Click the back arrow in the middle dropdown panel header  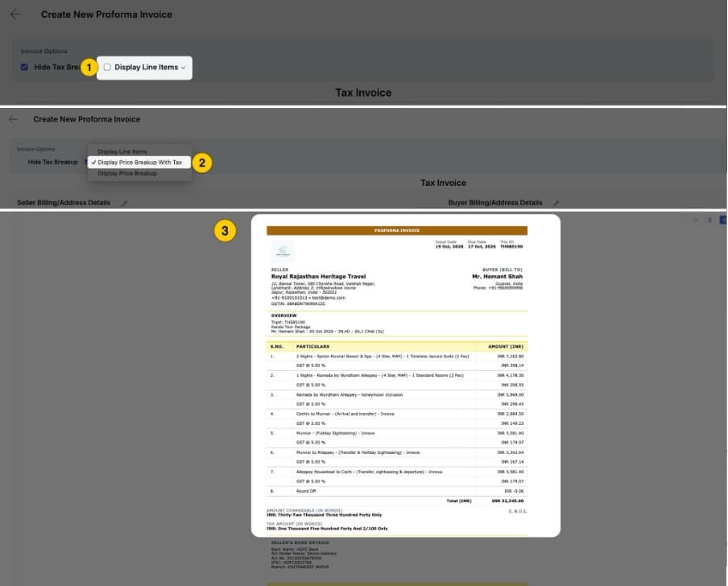13,119
